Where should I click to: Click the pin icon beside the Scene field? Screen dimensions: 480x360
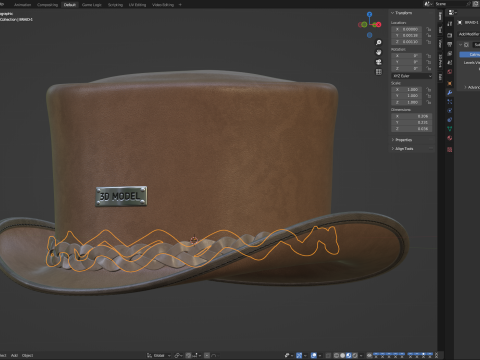click(x=469, y=4)
